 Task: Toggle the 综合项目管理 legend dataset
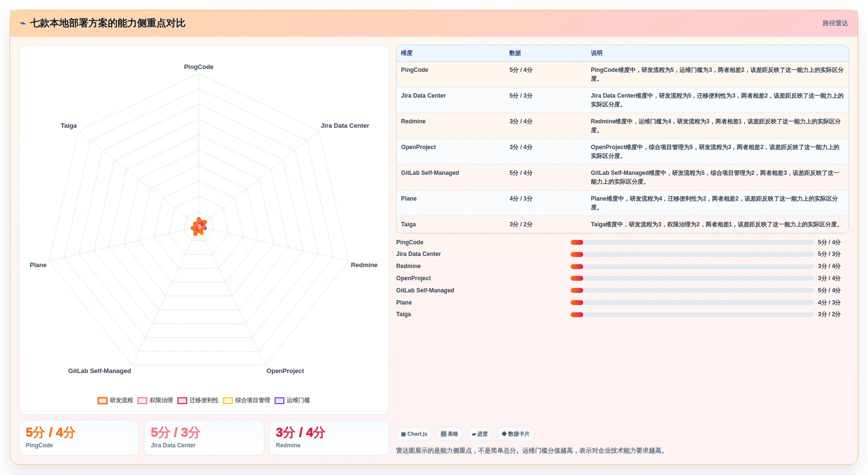coord(246,401)
